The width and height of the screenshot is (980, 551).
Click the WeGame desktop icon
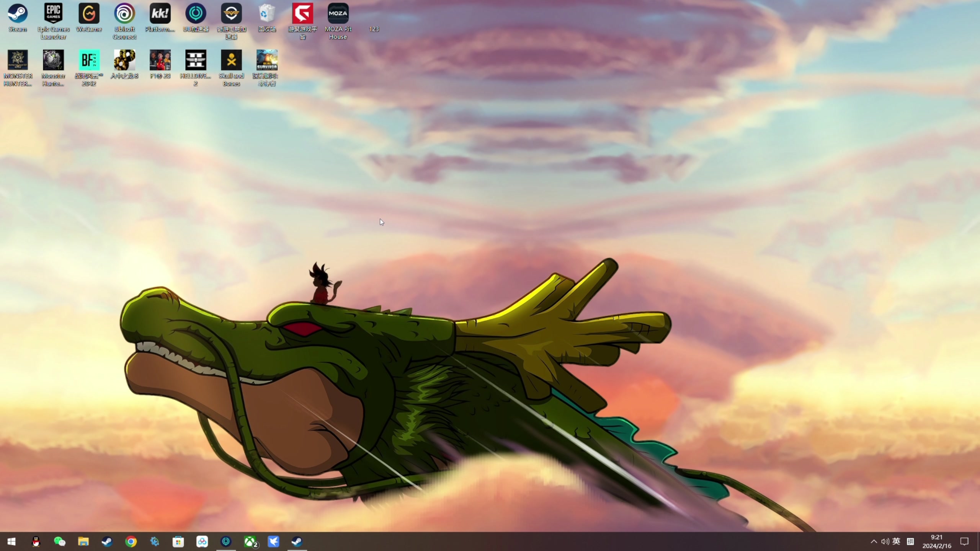pos(89,14)
